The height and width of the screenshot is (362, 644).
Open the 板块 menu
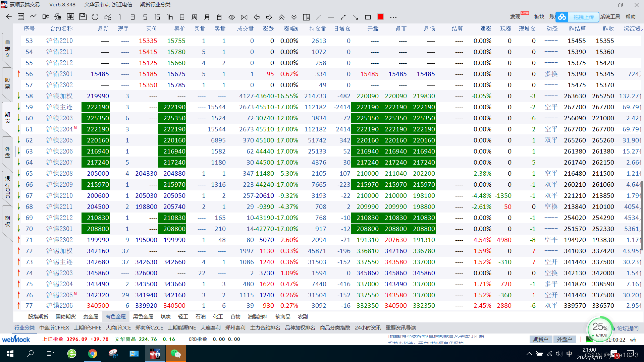pos(539,17)
